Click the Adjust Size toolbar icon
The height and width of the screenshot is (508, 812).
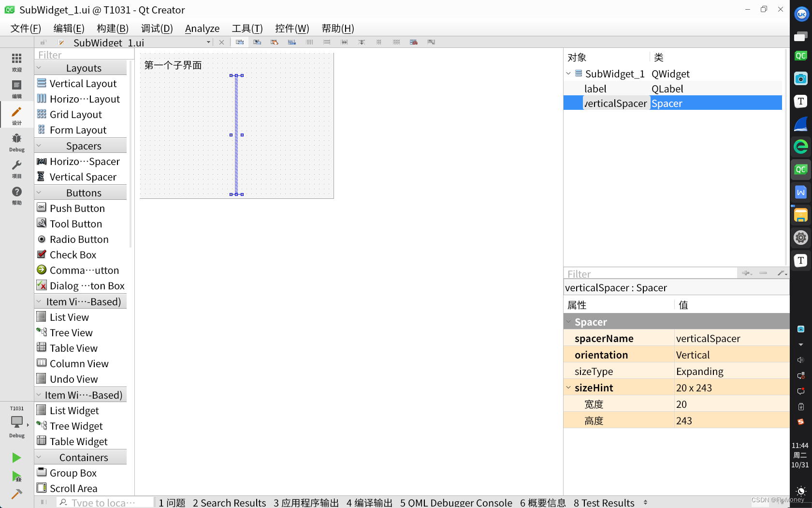click(x=431, y=42)
